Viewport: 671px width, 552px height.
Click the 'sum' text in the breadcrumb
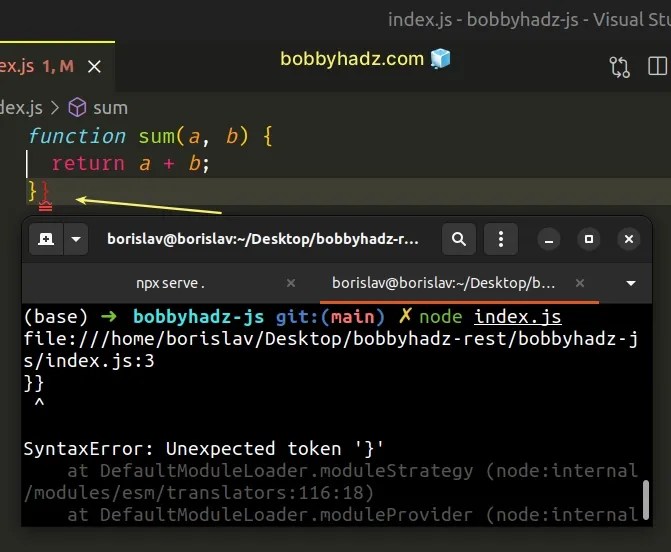tap(110, 108)
